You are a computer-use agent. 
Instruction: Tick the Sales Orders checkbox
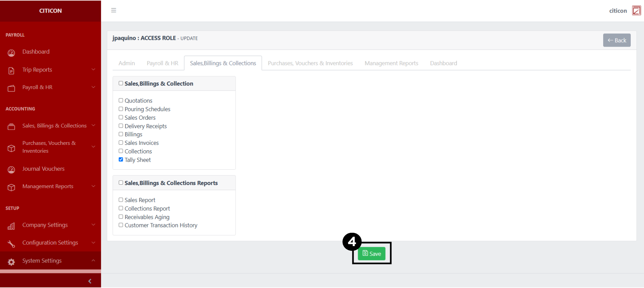pyautogui.click(x=121, y=117)
